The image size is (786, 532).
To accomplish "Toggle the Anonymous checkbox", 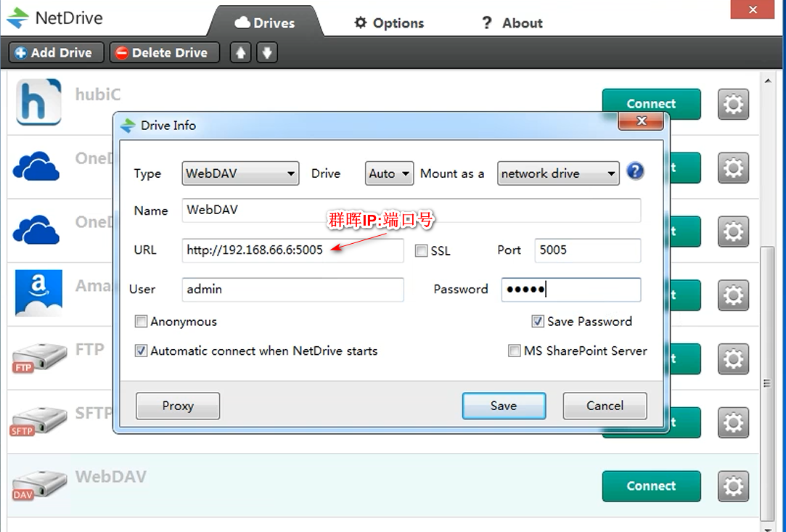I will click(142, 322).
